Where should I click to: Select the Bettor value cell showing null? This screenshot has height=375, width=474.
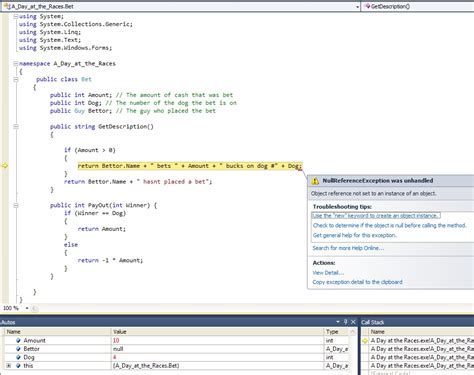coord(217,349)
